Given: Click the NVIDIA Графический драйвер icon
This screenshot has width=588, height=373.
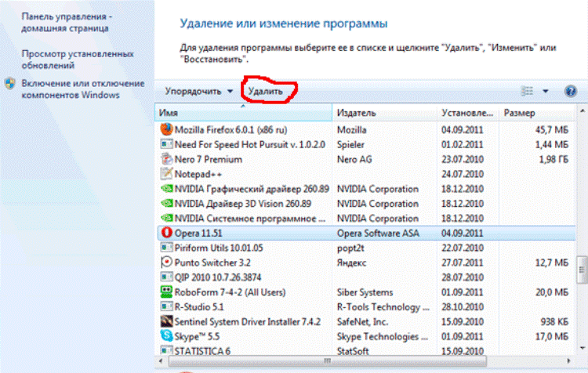Looking at the screenshot, I should pyautogui.click(x=166, y=189).
